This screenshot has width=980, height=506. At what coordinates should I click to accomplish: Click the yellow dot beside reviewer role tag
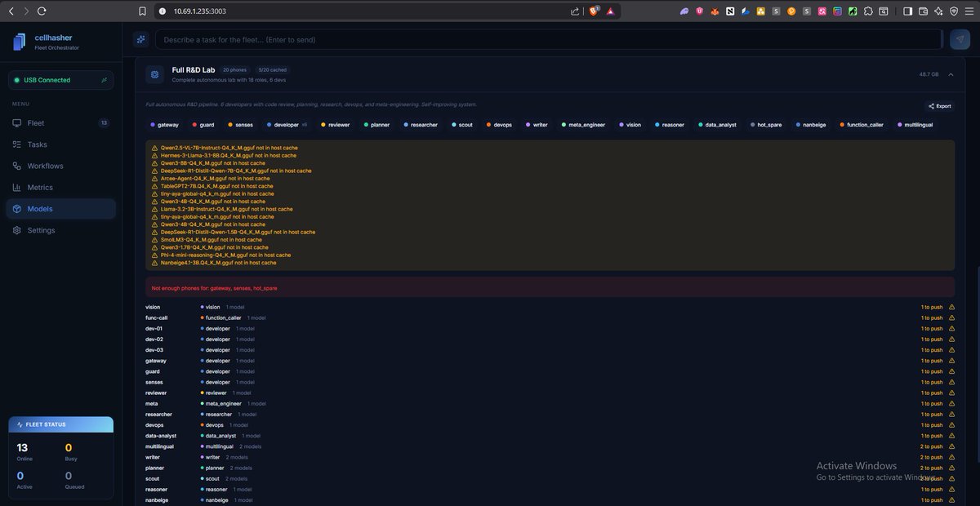point(323,125)
